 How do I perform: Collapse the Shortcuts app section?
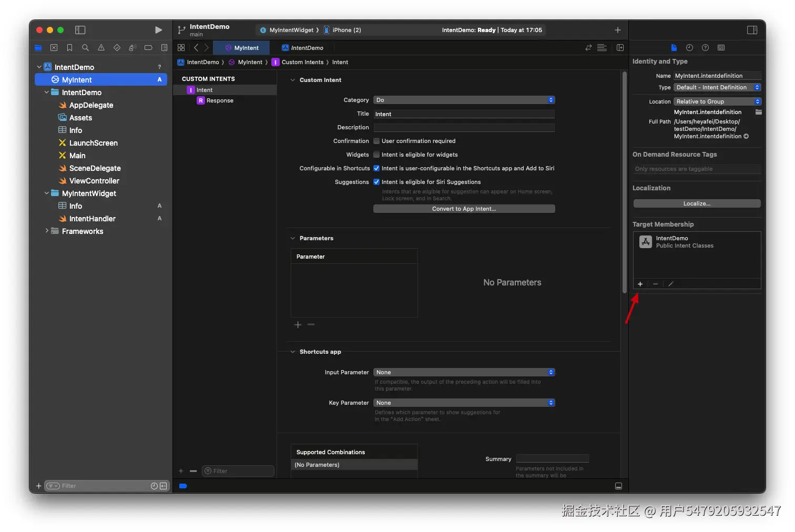293,352
